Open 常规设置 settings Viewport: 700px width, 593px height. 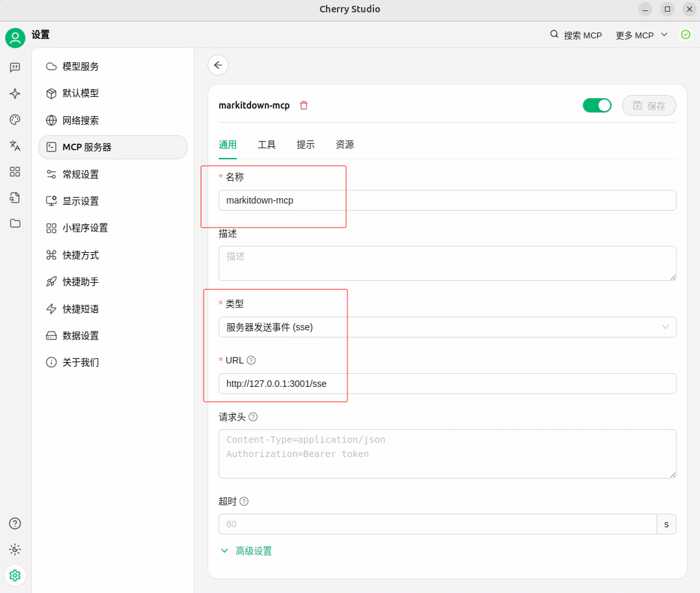pyautogui.click(x=113, y=174)
